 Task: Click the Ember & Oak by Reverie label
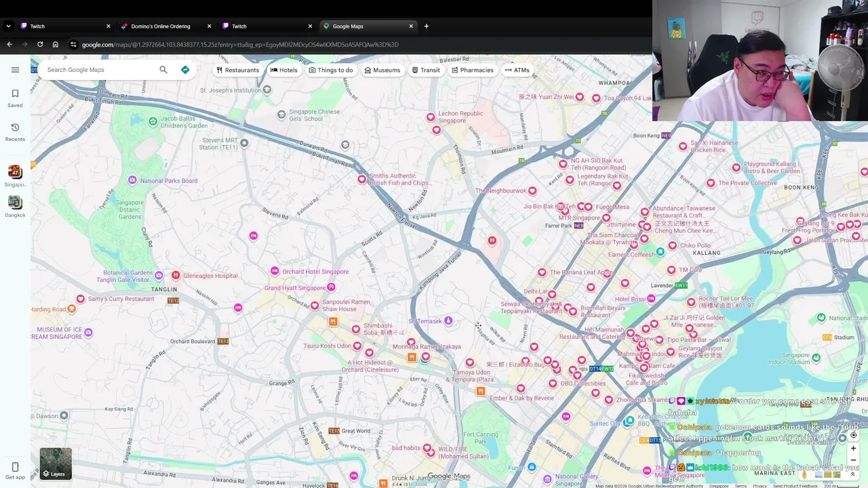(521, 398)
